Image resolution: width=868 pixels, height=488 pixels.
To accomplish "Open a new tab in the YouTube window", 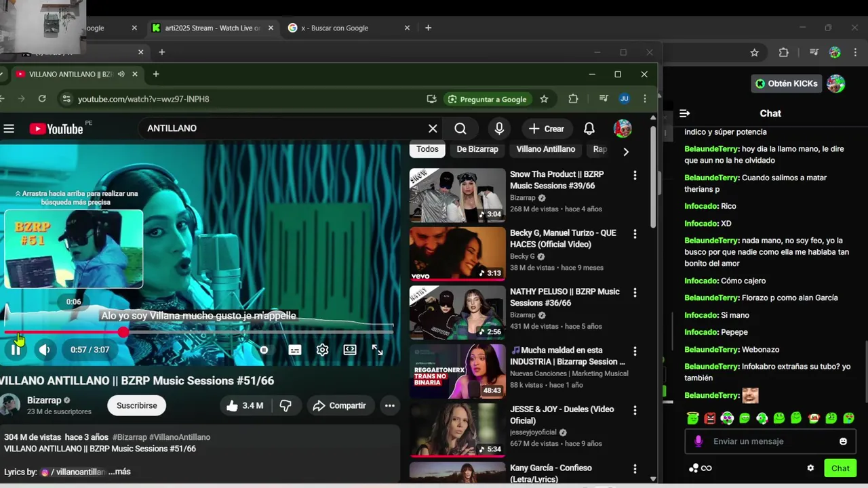I will click(x=156, y=74).
